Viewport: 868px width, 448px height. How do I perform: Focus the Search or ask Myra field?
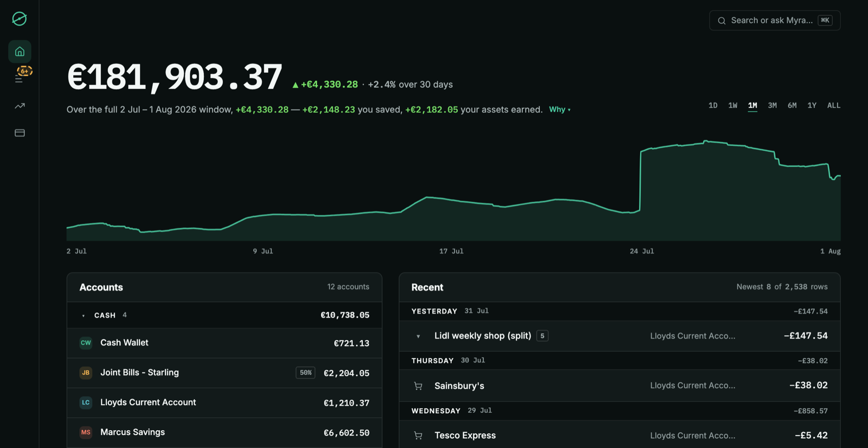click(x=775, y=21)
